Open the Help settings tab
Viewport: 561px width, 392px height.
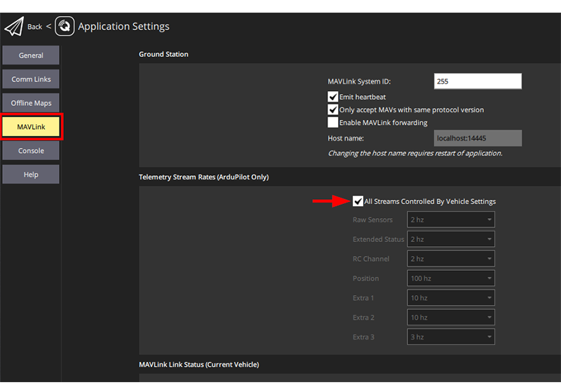(31, 175)
